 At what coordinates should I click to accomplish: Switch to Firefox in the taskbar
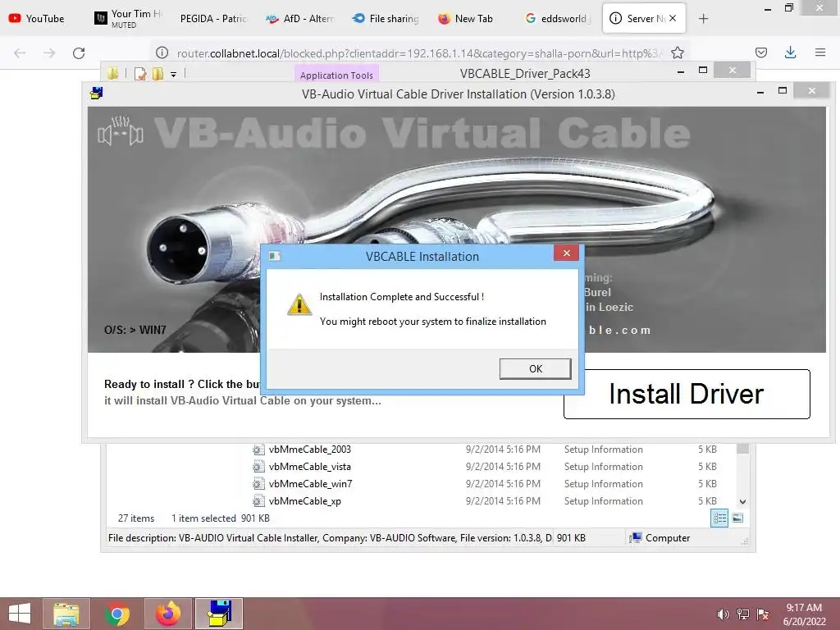(168, 614)
